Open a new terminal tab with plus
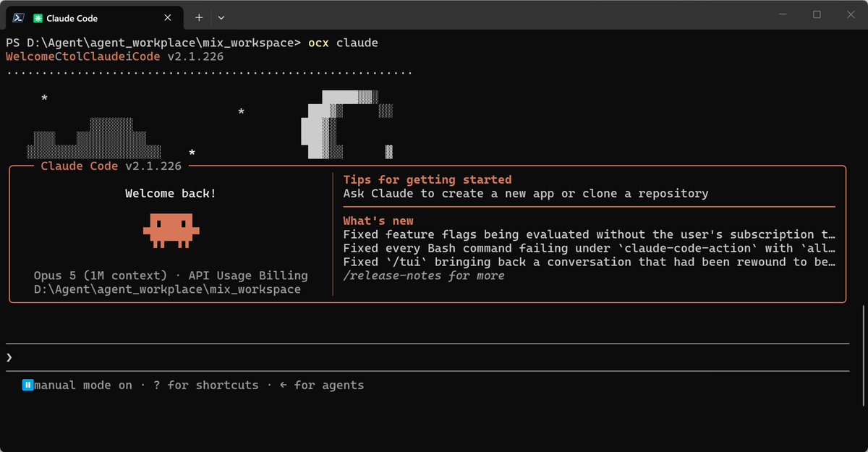868x452 pixels. tap(199, 17)
